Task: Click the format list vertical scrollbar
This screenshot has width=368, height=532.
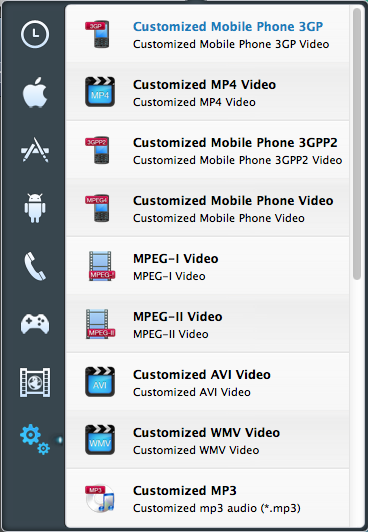Action: point(357,144)
